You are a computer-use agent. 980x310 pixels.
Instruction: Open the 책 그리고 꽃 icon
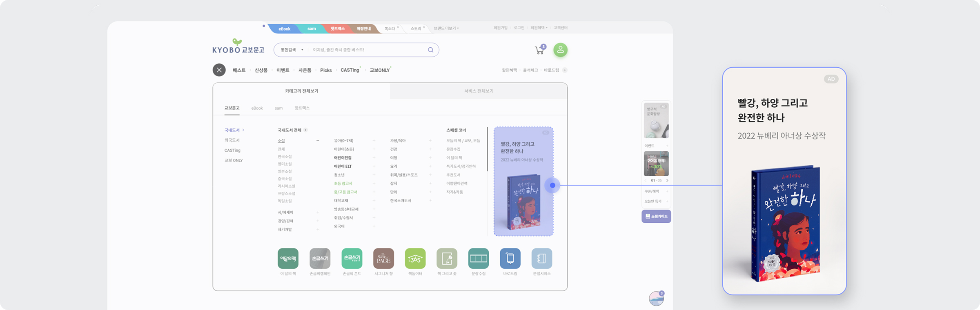pos(447,258)
